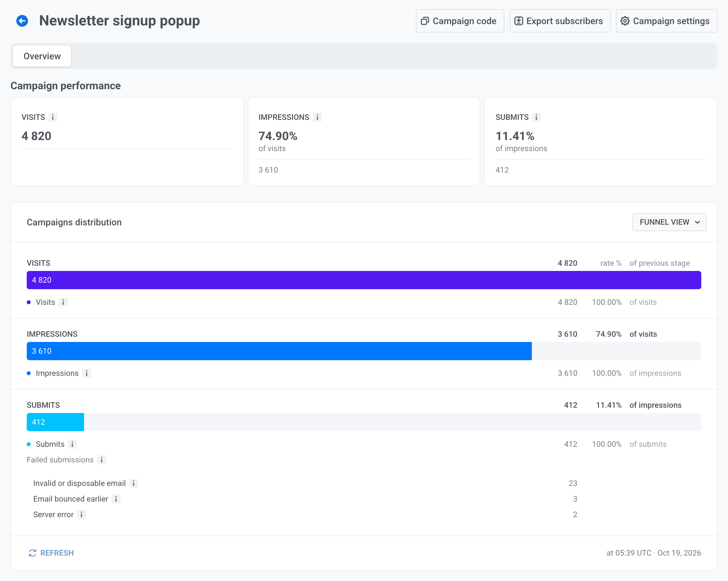
Task: Click the Campaigns distribution heading
Action: 74,222
